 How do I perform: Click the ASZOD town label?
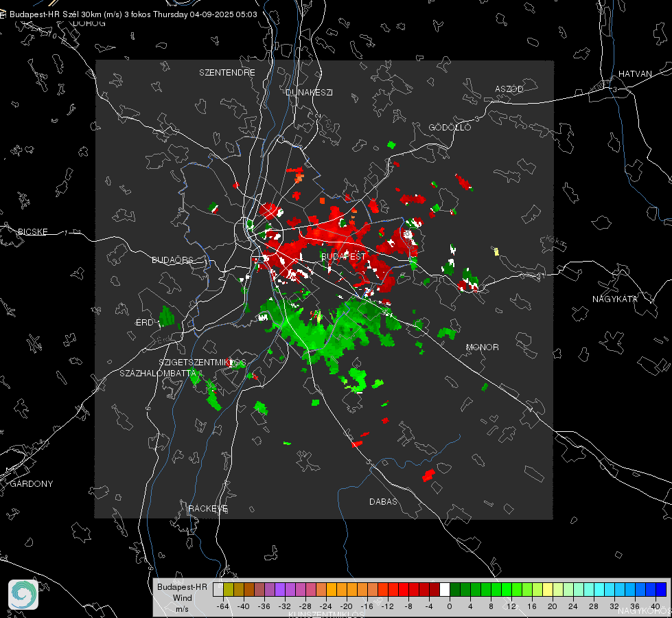pos(509,89)
